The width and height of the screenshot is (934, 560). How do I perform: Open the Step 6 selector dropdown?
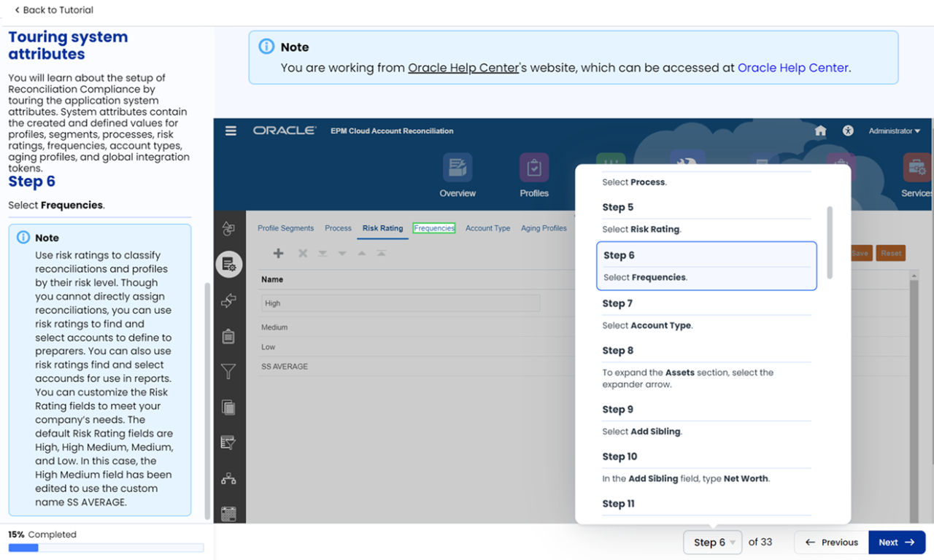pos(713,542)
